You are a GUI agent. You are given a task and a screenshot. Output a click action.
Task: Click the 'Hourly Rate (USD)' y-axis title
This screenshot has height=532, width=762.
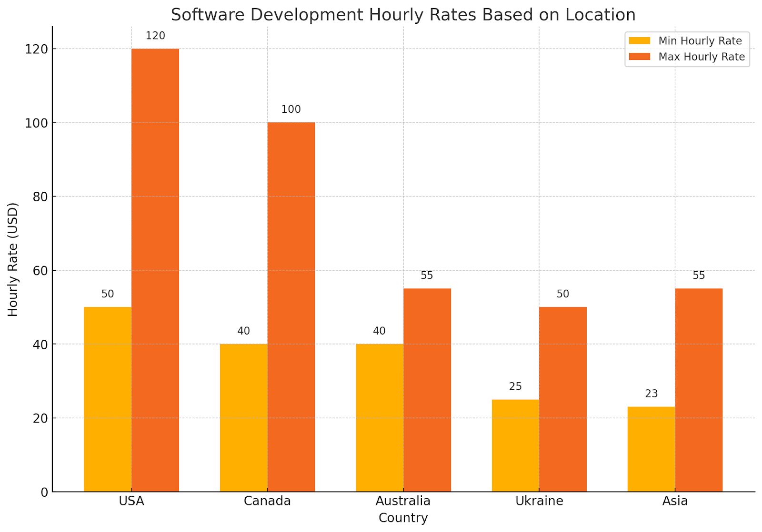[13, 259]
